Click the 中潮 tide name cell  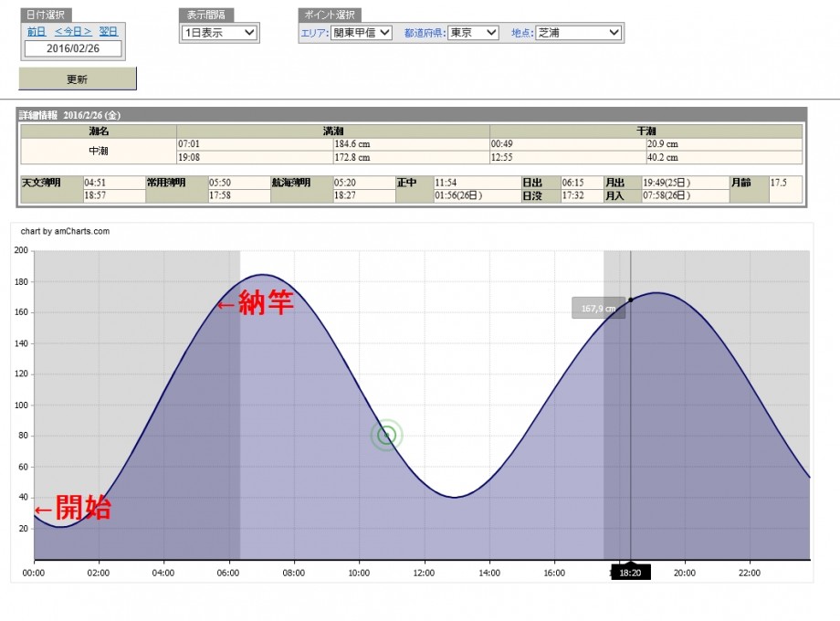click(x=99, y=151)
